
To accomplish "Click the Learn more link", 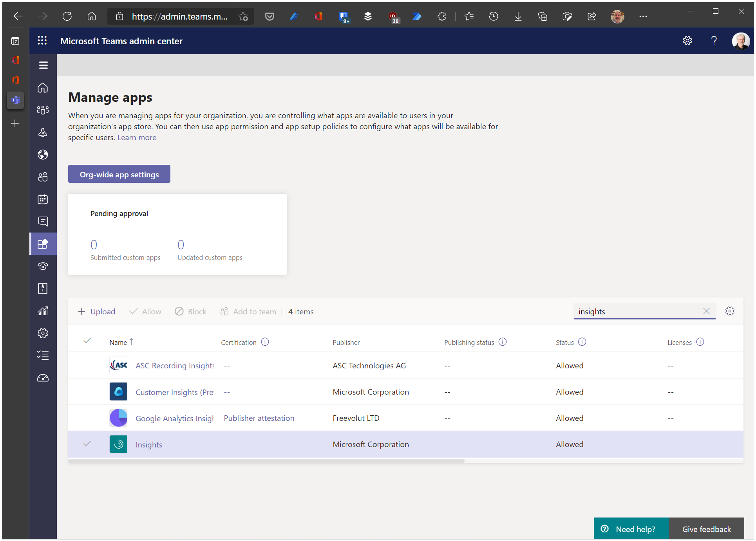I will point(137,137).
